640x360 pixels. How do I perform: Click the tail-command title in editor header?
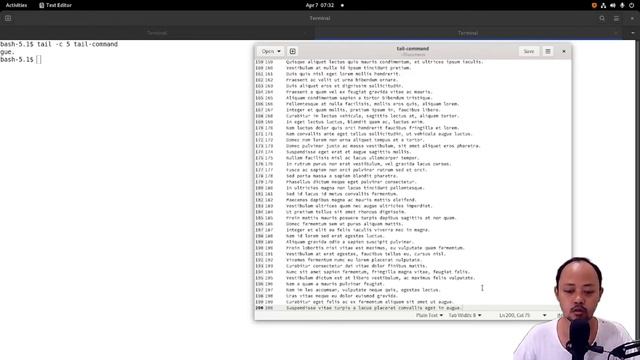[413, 49]
